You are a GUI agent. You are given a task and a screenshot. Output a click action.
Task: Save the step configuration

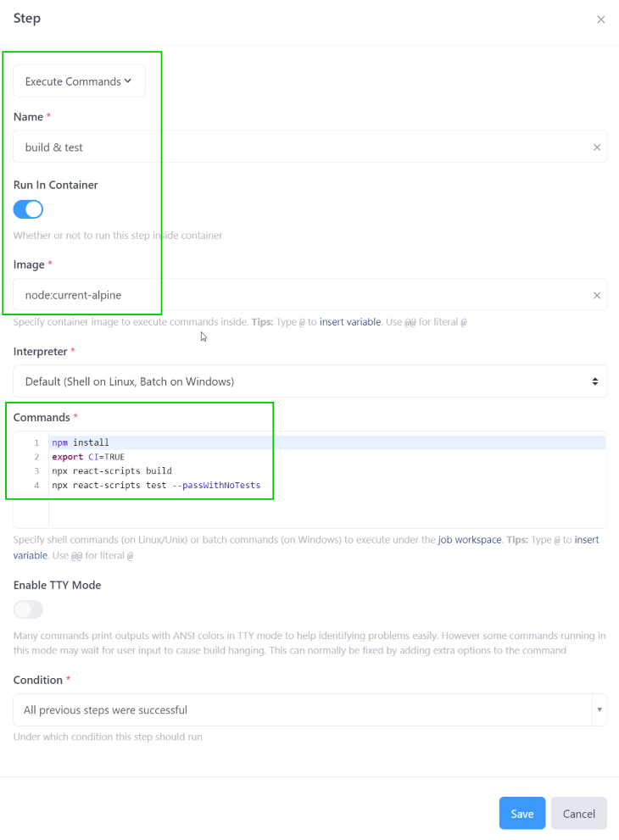[x=521, y=813]
